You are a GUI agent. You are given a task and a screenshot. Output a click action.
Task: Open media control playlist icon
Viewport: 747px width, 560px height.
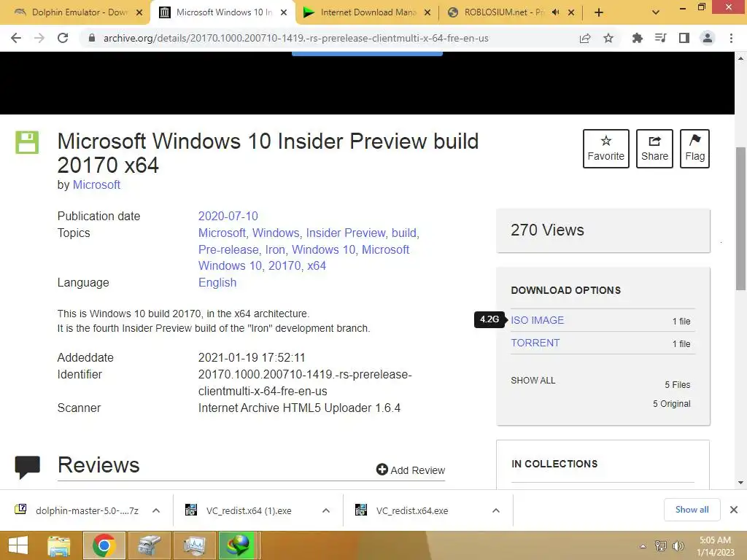660,38
